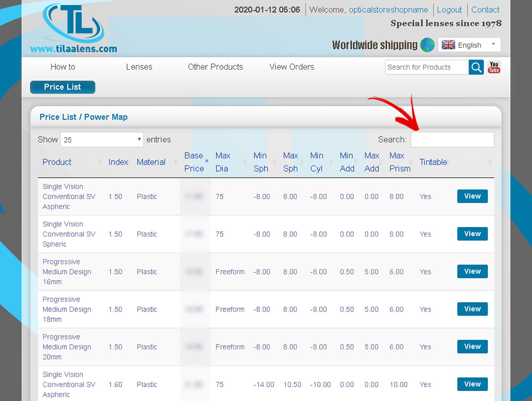The image size is (532, 401).
Task: Focus the Search for Products box
Action: (x=427, y=67)
